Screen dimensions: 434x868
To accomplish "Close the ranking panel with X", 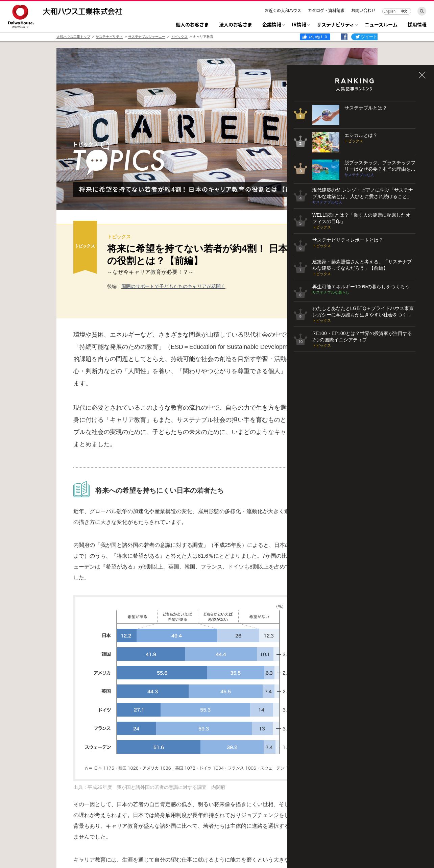I will click(x=422, y=75).
